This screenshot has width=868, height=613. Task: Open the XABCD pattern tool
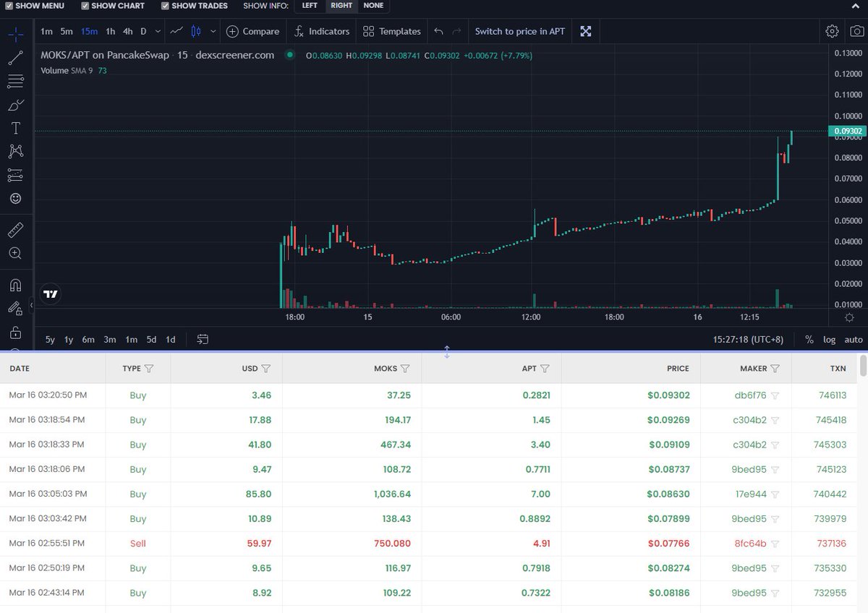15,151
